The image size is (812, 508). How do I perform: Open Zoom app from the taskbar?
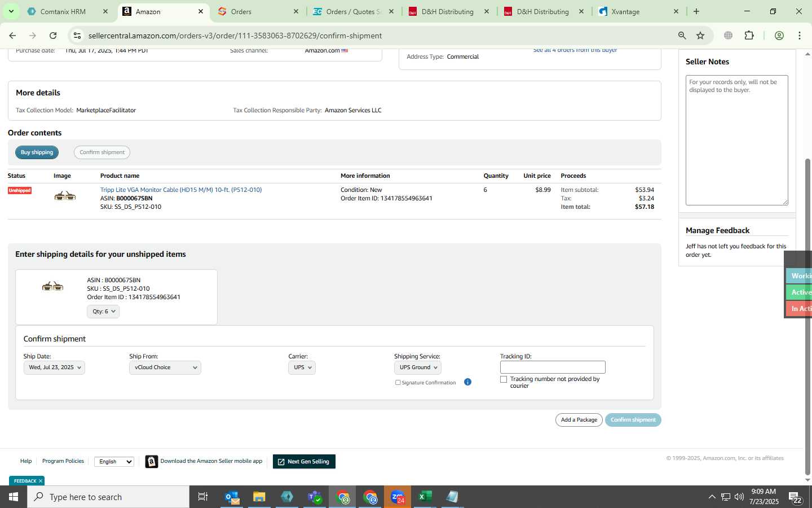[398, 497]
